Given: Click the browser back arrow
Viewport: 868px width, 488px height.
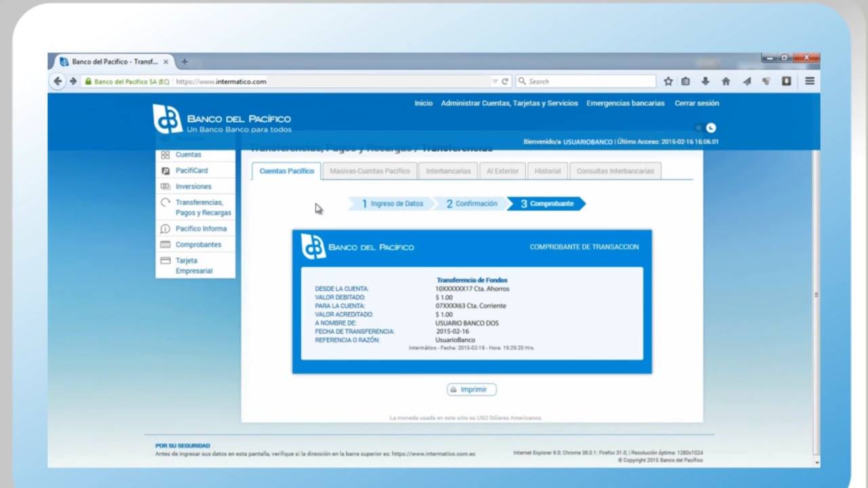Looking at the screenshot, I should [x=58, y=81].
